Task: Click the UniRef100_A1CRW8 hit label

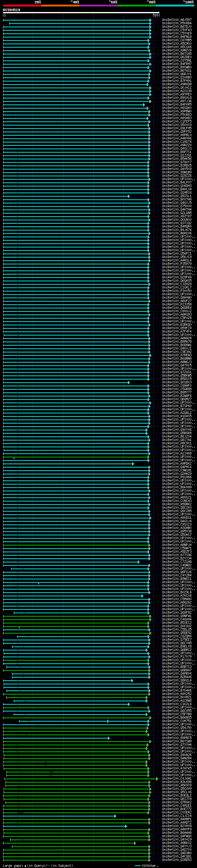Action: click(176, 700)
